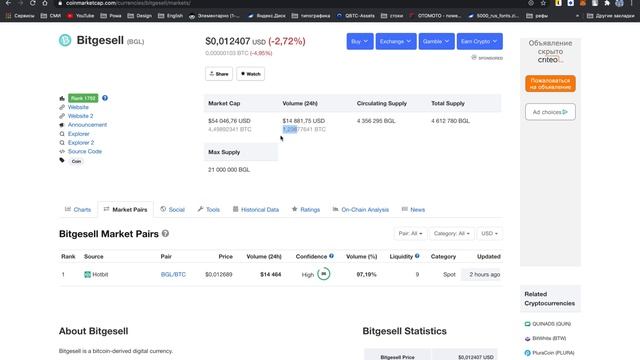Open the Gamble dropdown button
This screenshot has width=640, height=360.
pos(436,41)
